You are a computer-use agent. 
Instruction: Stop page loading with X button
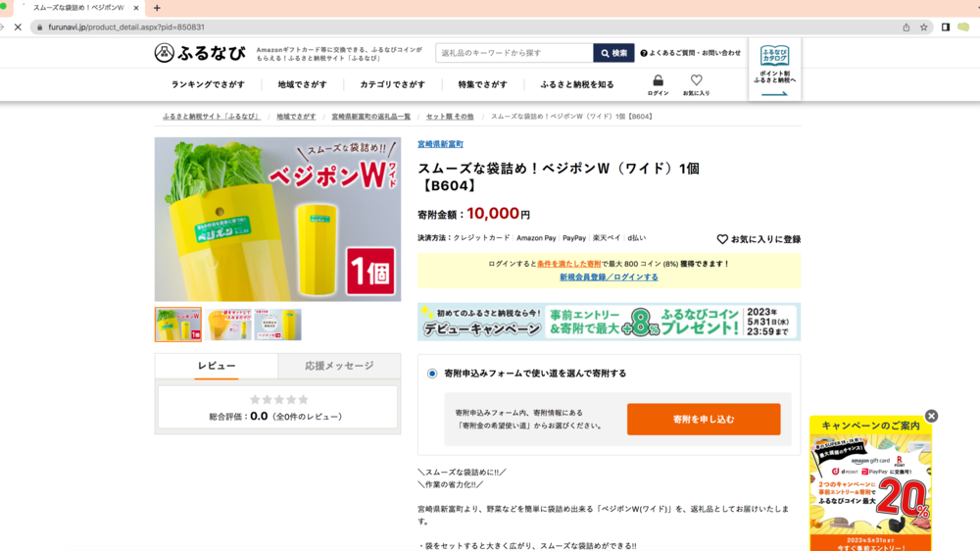point(18,27)
